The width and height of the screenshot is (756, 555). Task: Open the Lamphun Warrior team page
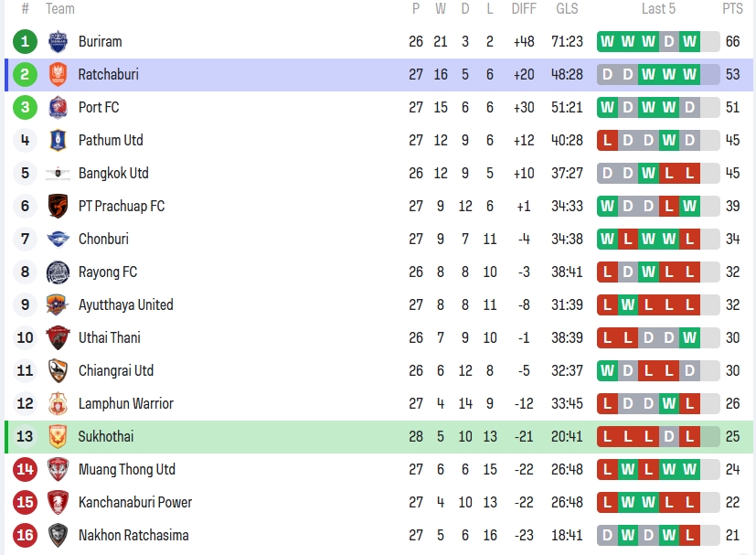point(125,403)
